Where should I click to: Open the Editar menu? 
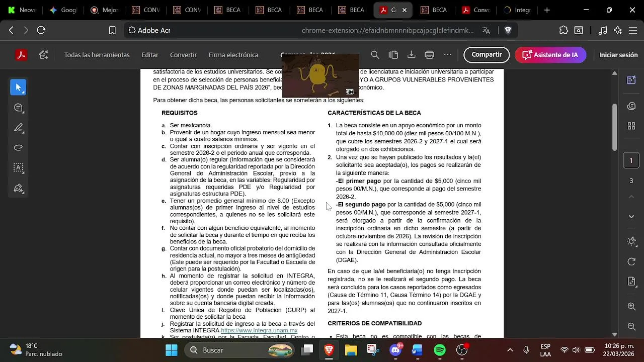coord(150,55)
